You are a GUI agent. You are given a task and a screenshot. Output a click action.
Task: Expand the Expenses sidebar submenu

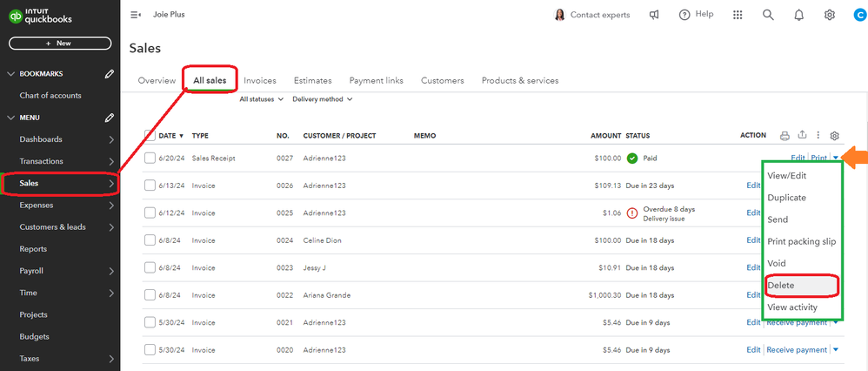tap(111, 206)
